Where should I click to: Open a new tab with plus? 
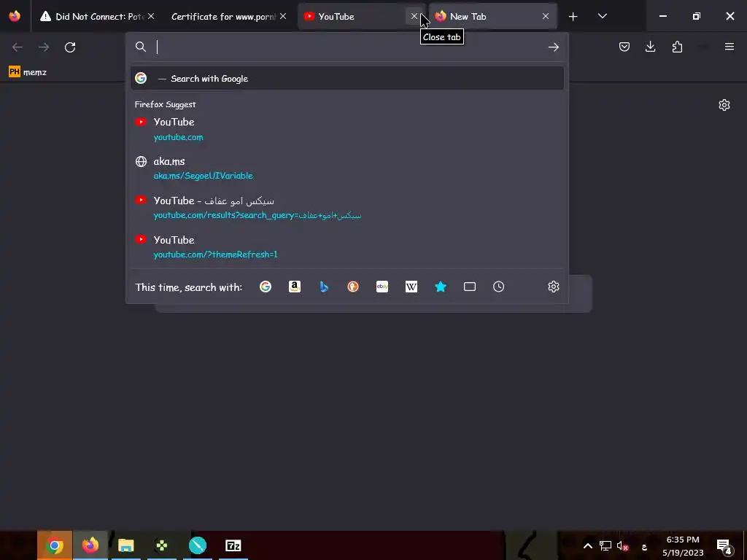click(x=573, y=17)
